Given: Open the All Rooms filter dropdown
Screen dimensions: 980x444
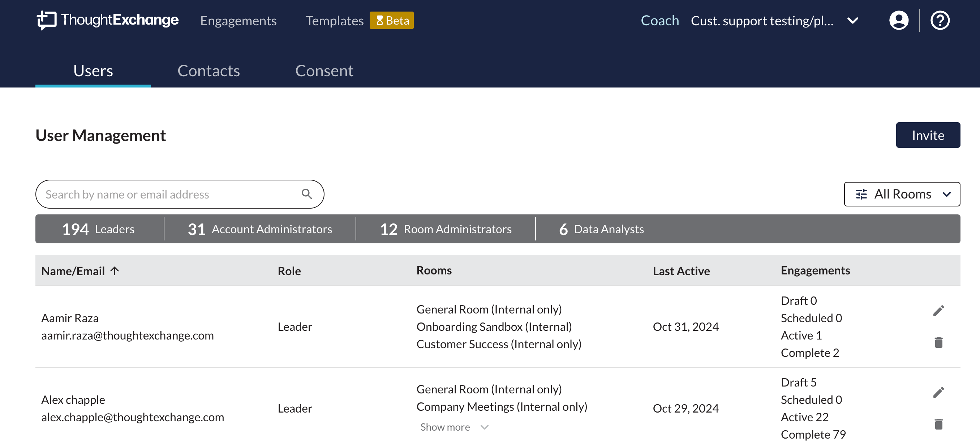Looking at the screenshot, I should coord(902,194).
